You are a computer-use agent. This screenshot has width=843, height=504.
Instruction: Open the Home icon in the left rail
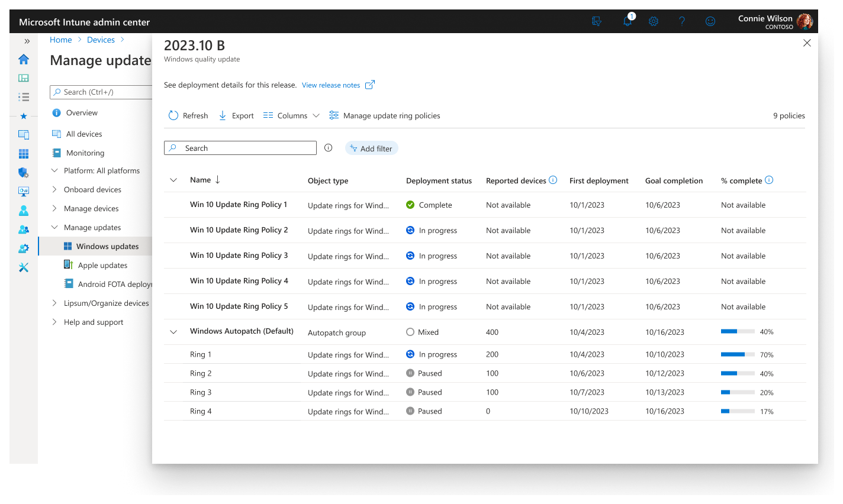(x=24, y=59)
